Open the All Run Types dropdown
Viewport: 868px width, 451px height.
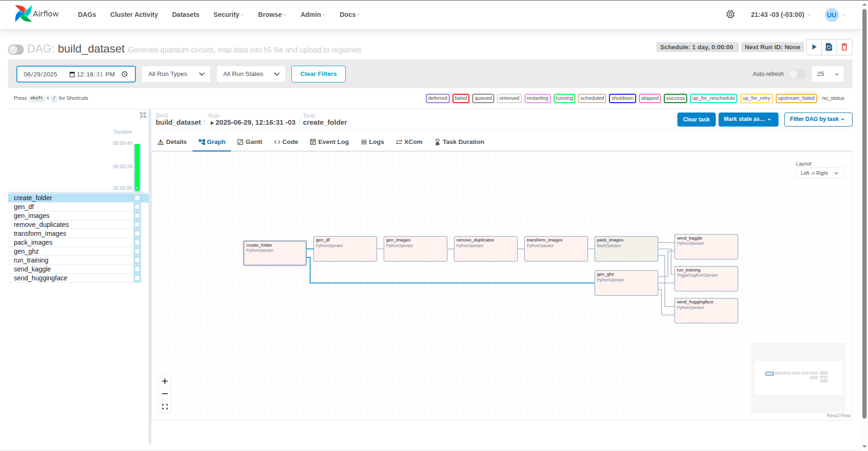click(176, 74)
